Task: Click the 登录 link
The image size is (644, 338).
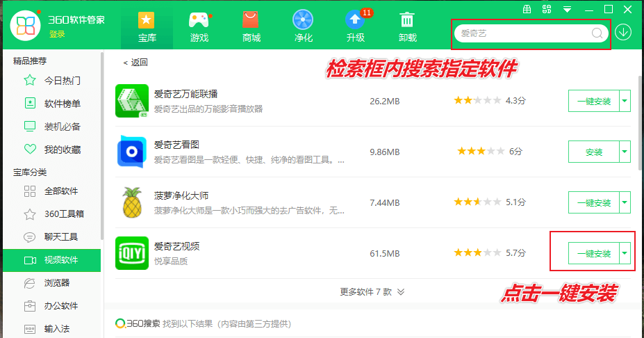Action: (x=57, y=34)
